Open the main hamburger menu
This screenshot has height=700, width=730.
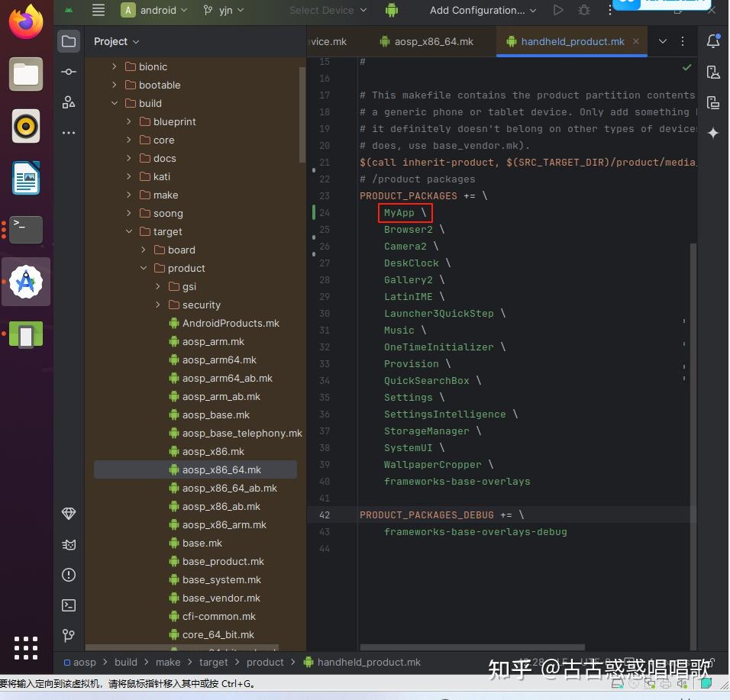[x=99, y=10]
